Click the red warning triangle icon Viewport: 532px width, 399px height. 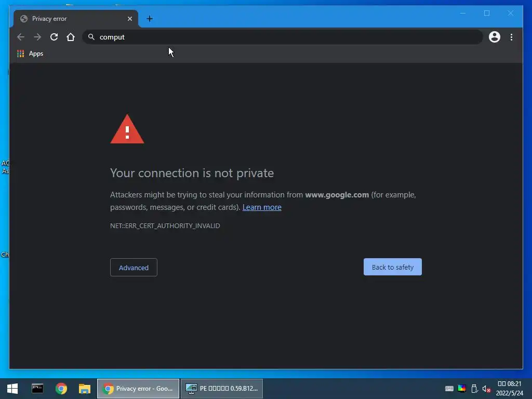coord(127,129)
